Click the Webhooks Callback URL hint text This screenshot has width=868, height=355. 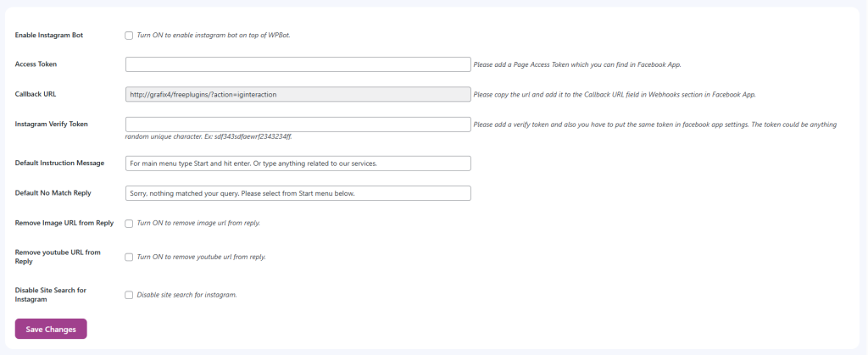[614, 94]
